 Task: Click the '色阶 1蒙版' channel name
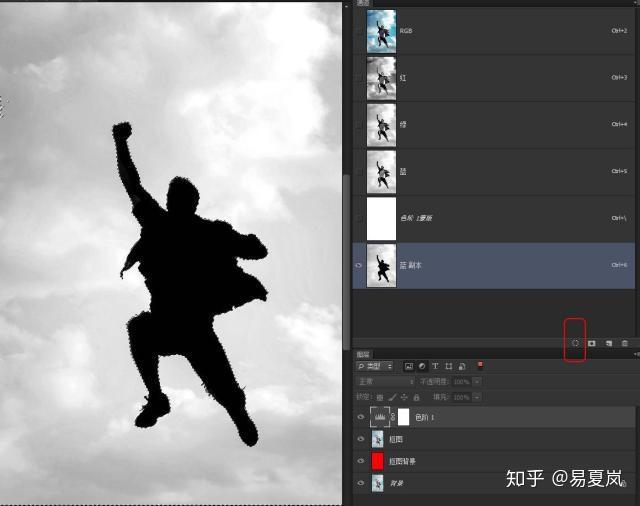[x=416, y=218]
